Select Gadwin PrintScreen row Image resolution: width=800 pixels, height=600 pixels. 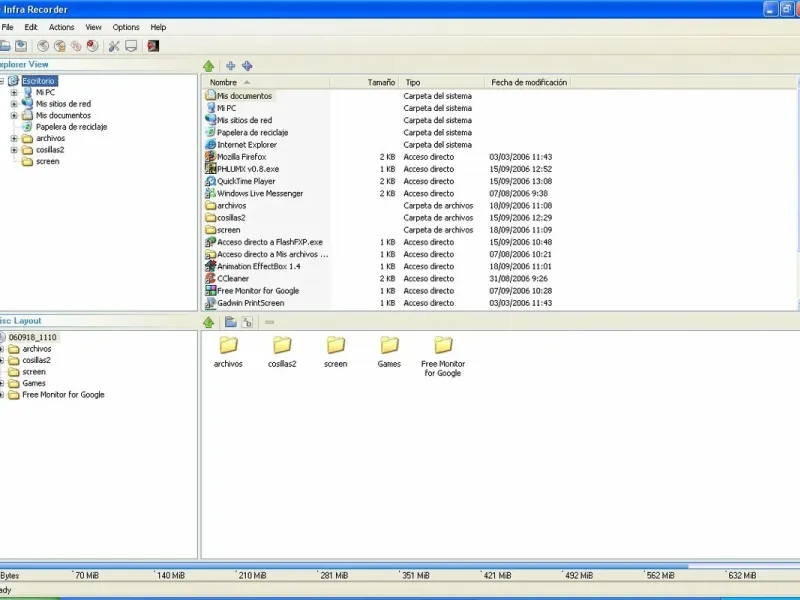(x=251, y=303)
